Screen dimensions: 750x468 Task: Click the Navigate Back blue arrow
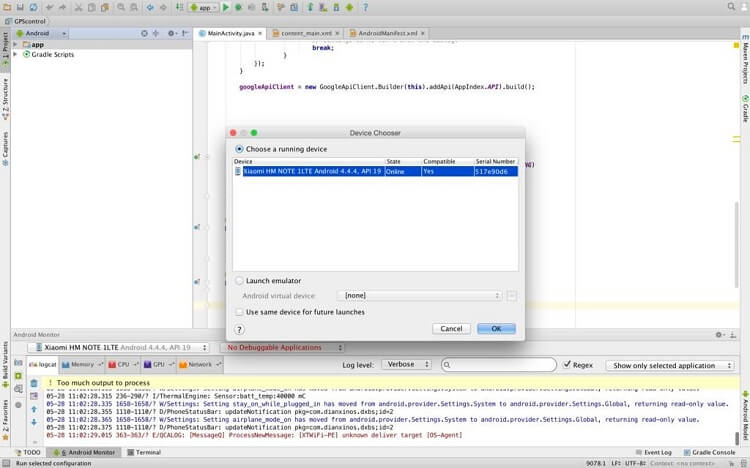(x=150, y=7)
